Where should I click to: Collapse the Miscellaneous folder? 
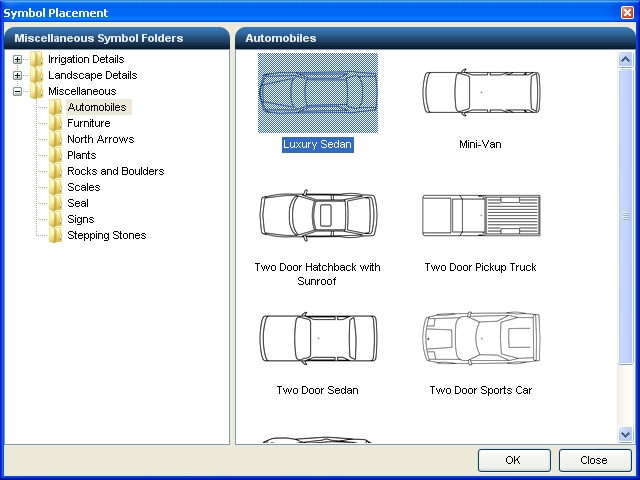coord(18,91)
